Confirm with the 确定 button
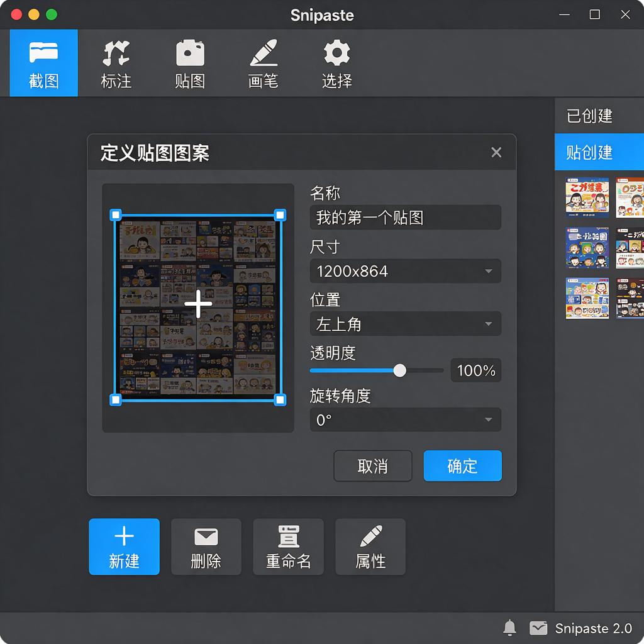 click(x=462, y=466)
